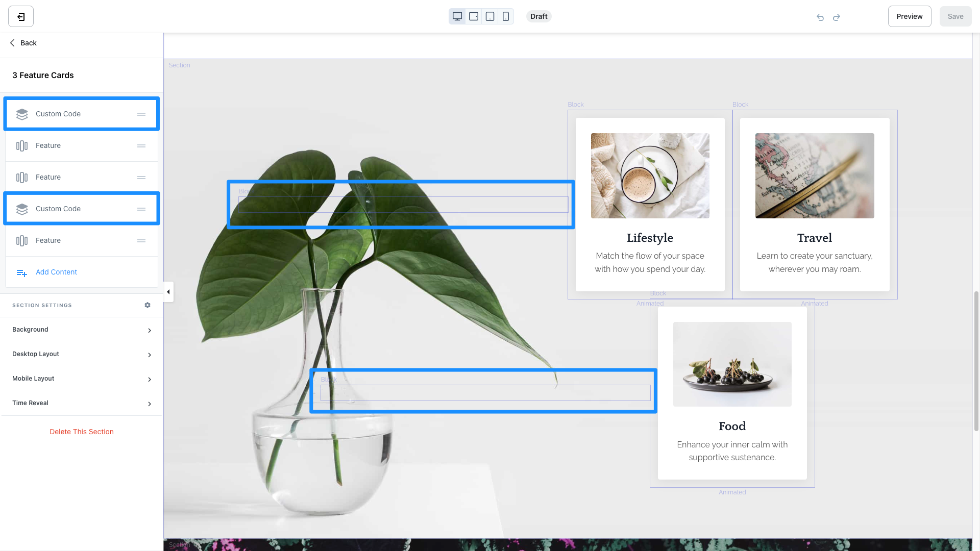Switch to landscape tablet view
The height and width of the screenshot is (551, 980).
point(474,16)
